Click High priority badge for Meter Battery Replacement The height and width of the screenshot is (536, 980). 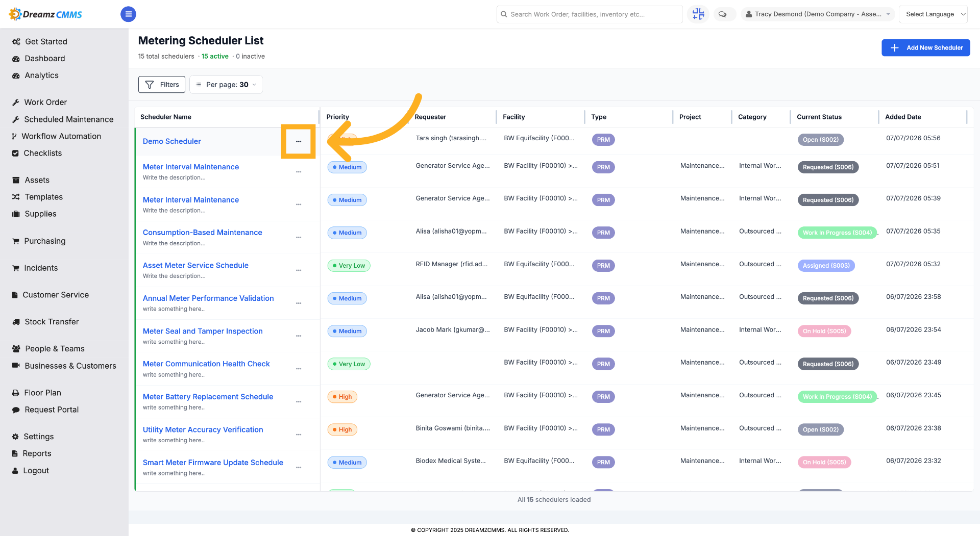point(342,397)
